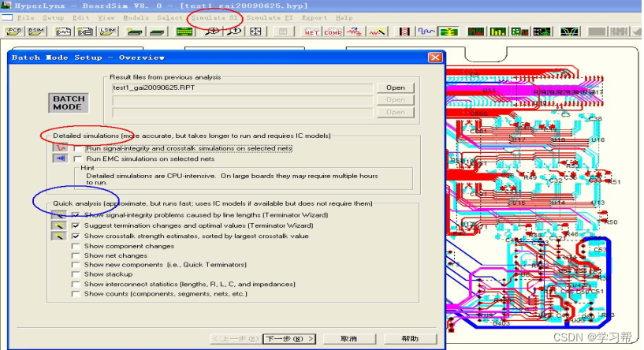Image resolution: width=644 pixels, height=350 pixels.
Task: Click the test1_gai20090625.RPT result file field
Action: (242, 88)
